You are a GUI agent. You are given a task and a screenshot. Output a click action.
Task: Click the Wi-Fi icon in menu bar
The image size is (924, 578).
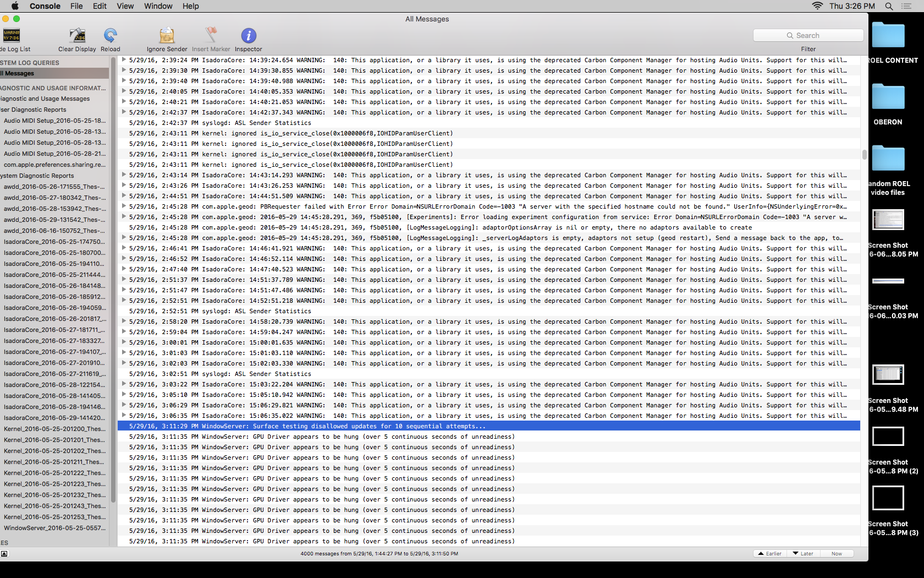click(x=817, y=6)
